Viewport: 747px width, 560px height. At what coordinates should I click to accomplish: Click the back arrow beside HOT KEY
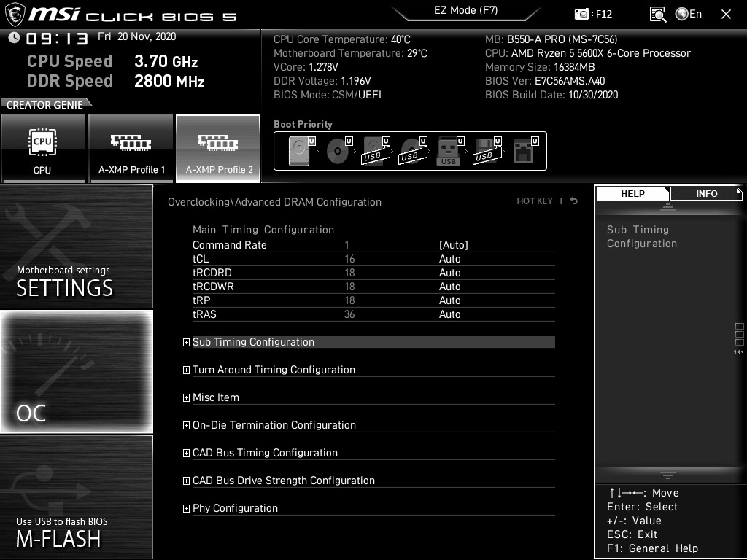tap(574, 201)
